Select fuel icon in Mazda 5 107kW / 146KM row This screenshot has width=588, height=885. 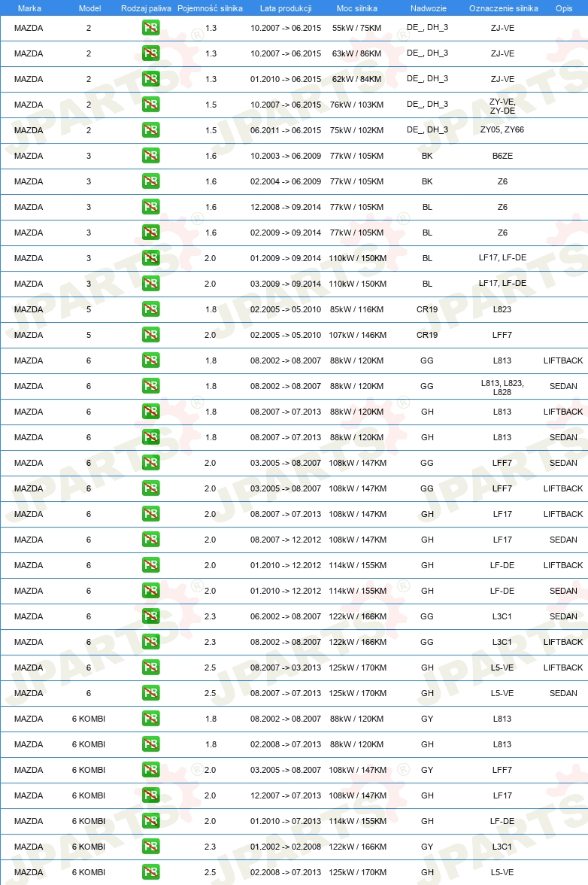tap(150, 335)
